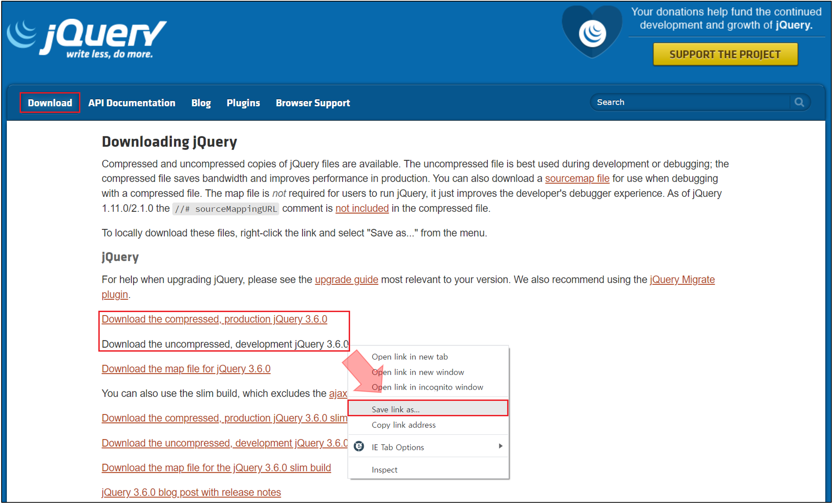The height and width of the screenshot is (504, 833).
Task: Choose Copy link address in context menu
Action: click(x=403, y=425)
